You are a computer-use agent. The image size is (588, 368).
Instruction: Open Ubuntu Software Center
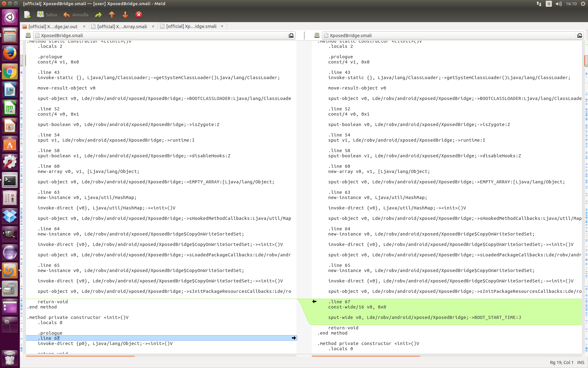[10, 144]
